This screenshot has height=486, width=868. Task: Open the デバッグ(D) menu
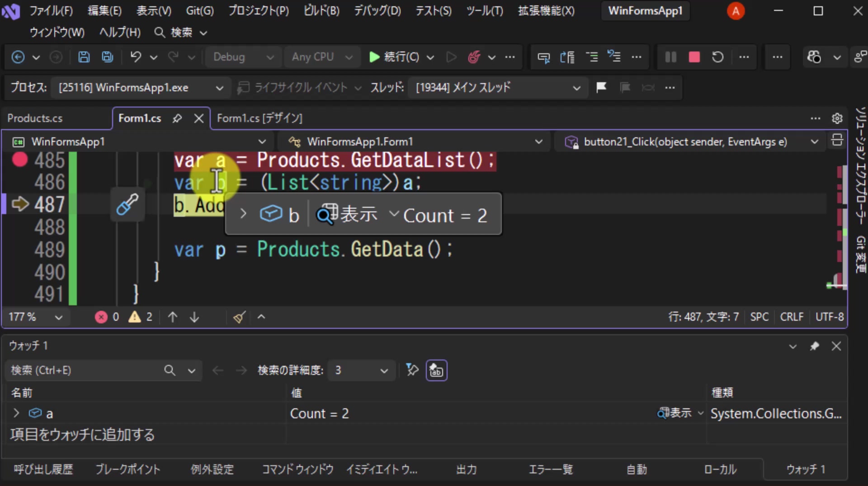(x=377, y=11)
